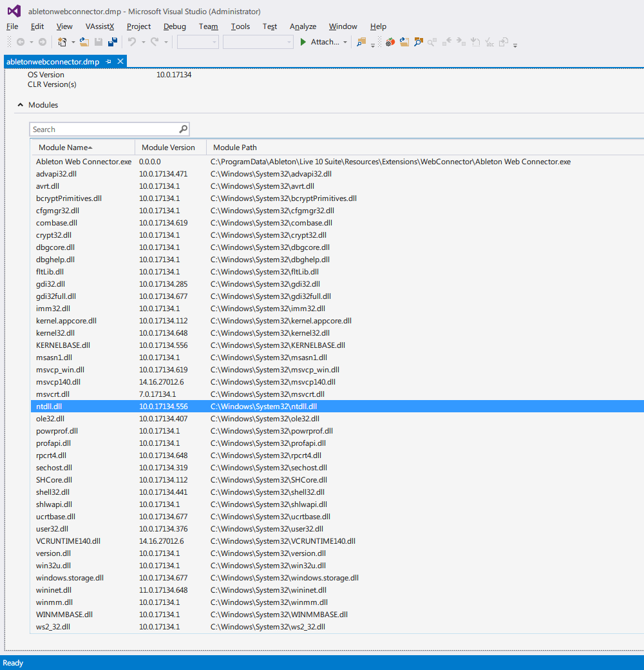Select the msvcp140.dll module row
This screenshot has width=644, height=670.
click(337, 382)
